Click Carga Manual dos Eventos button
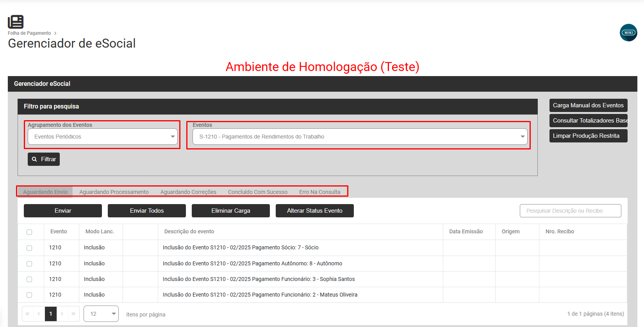This screenshot has height=327, width=644. tap(589, 105)
